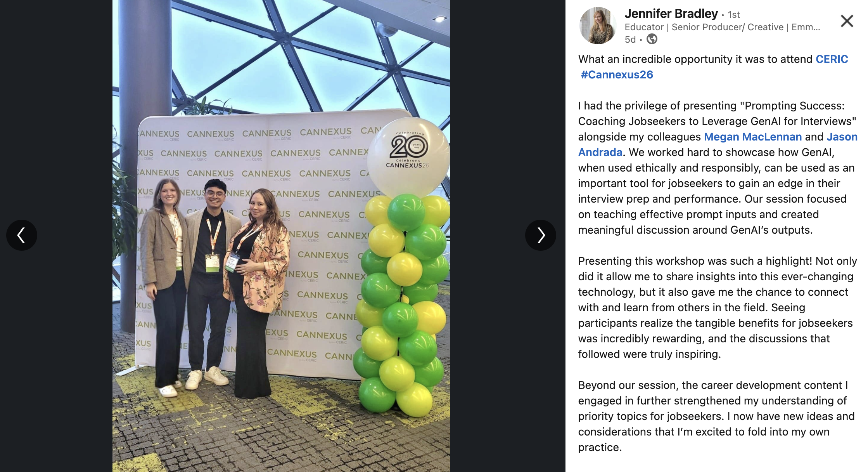Visit Megan MacLennan's profile mention
This screenshot has height=472, width=868.
click(753, 137)
